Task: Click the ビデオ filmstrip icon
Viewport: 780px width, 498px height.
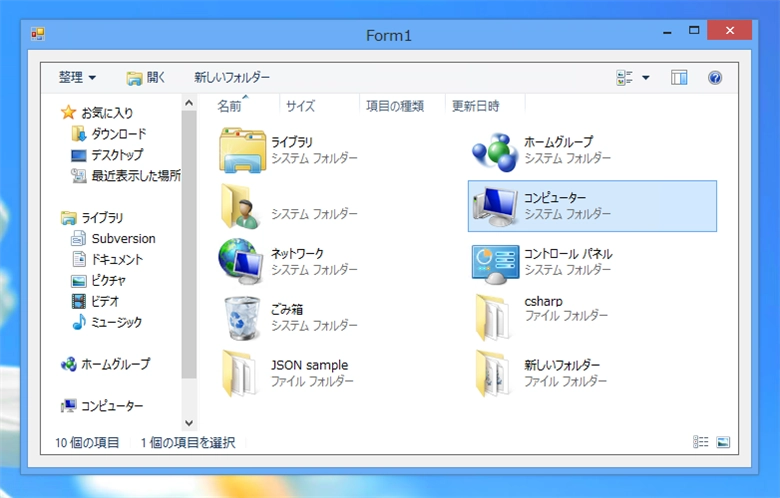Action: click(79, 301)
